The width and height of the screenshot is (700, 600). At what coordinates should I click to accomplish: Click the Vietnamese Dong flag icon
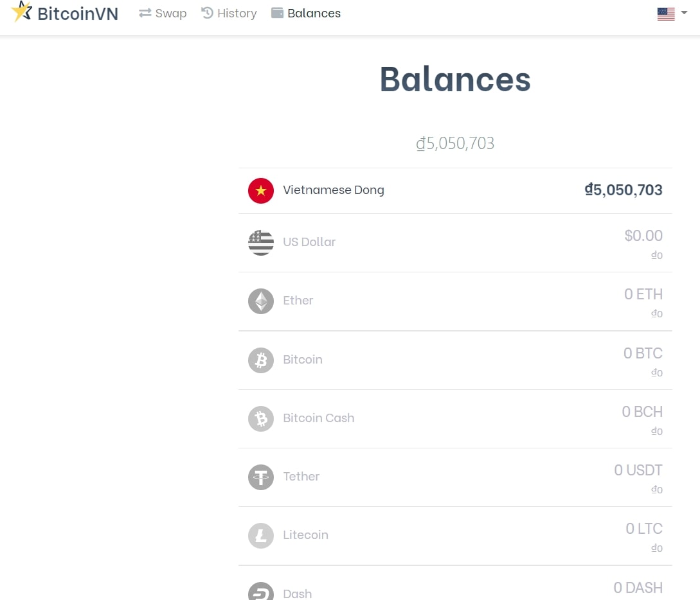pyautogui.click(x=261, y=191)
